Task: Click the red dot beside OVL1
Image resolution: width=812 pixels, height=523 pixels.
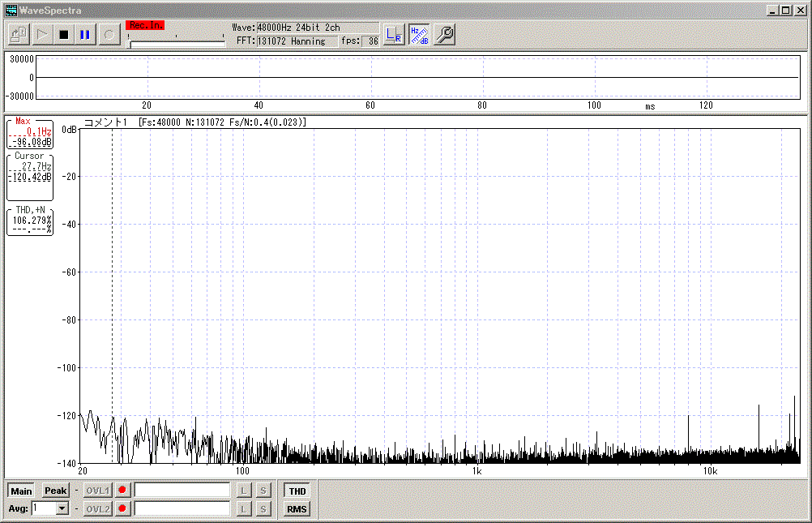Action: coord(122,490)
